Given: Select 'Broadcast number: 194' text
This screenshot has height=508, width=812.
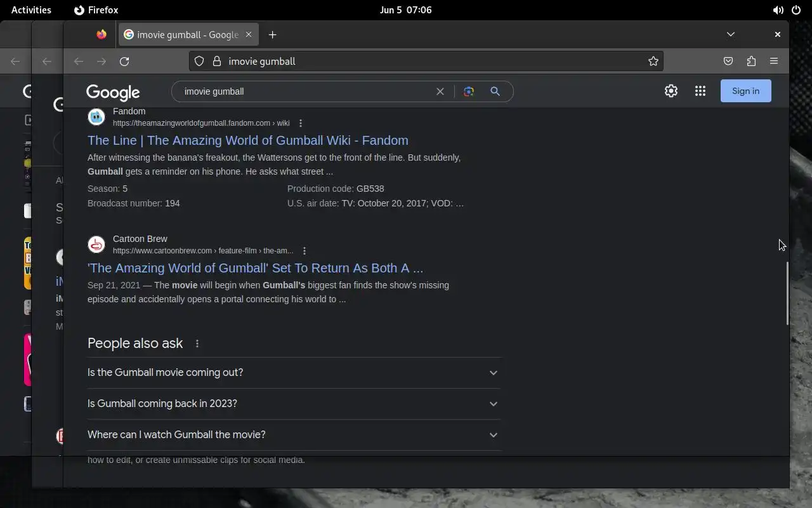Looking at the screenshot, I should [x=134, y=203].
